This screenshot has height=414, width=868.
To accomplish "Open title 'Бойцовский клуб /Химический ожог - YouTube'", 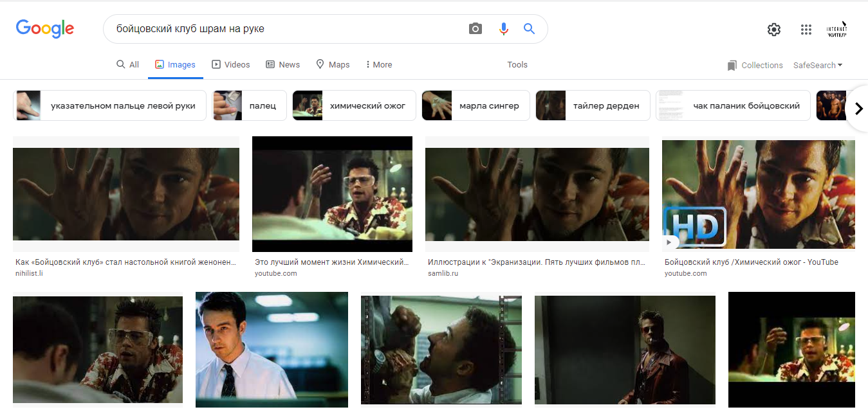I will [752, 262].
